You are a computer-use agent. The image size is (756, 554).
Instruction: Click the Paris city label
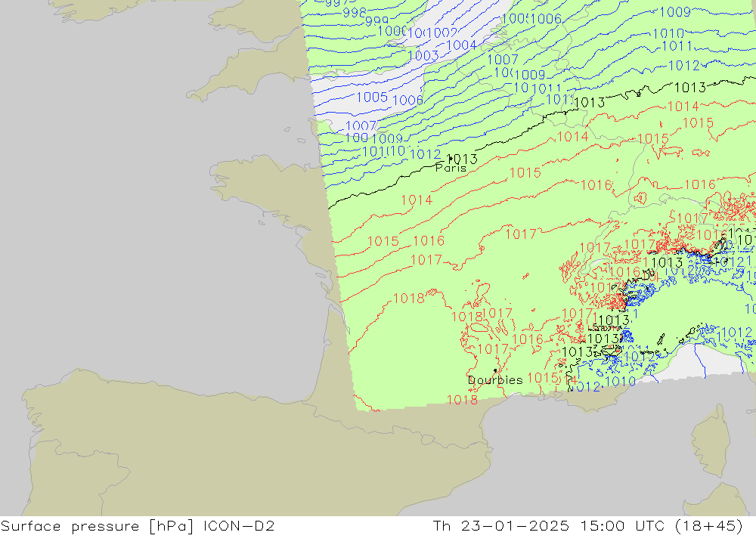click(451, 168)
